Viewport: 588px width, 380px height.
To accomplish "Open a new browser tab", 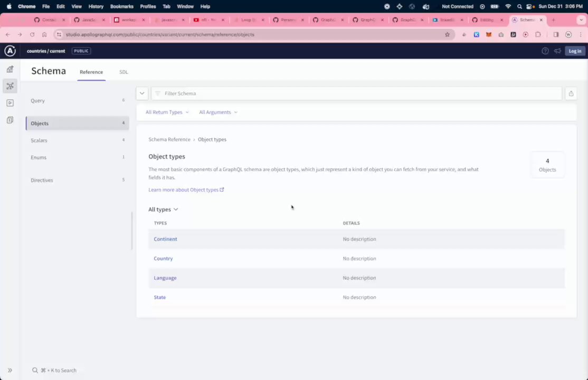I will click(554, 20).
